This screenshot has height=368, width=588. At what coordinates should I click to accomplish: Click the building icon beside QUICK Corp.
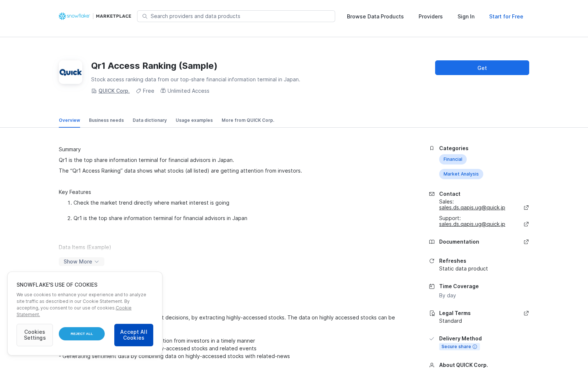tap(94, 91)
